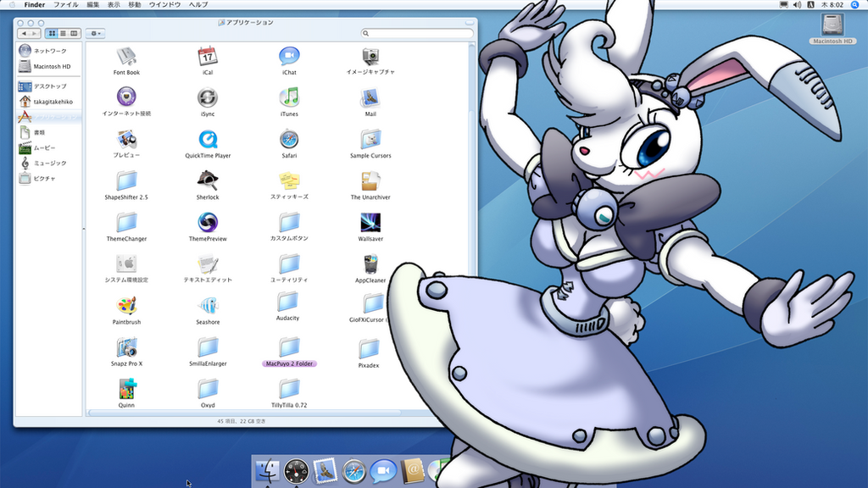Screen dimensions: 868x488
Task: Open ネットワーク in the sidebar
Action: pyautogui.click(x=48, y=51)
